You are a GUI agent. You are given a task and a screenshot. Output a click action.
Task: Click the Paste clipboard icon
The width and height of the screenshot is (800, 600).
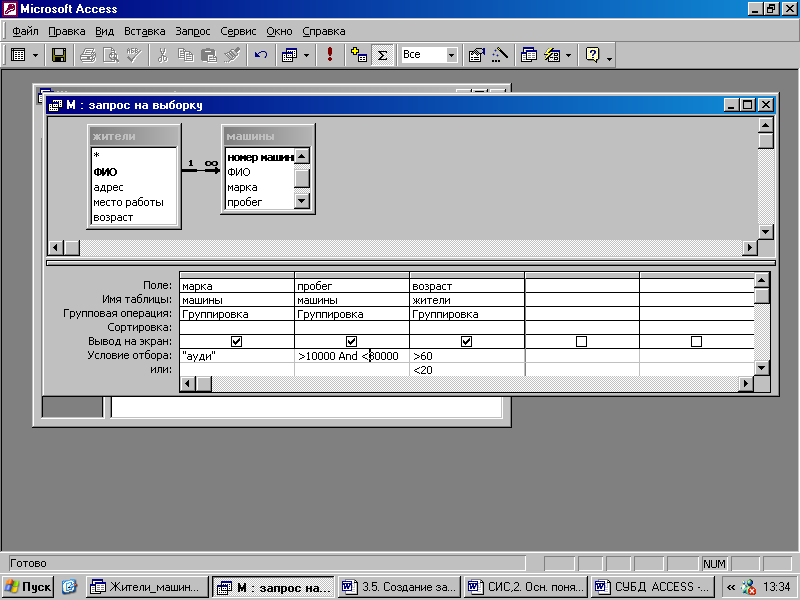209,55
